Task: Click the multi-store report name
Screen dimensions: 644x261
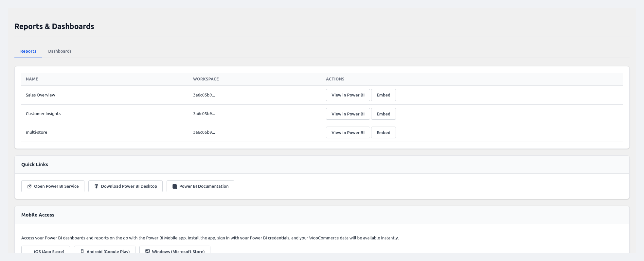Action: point(37,132)
